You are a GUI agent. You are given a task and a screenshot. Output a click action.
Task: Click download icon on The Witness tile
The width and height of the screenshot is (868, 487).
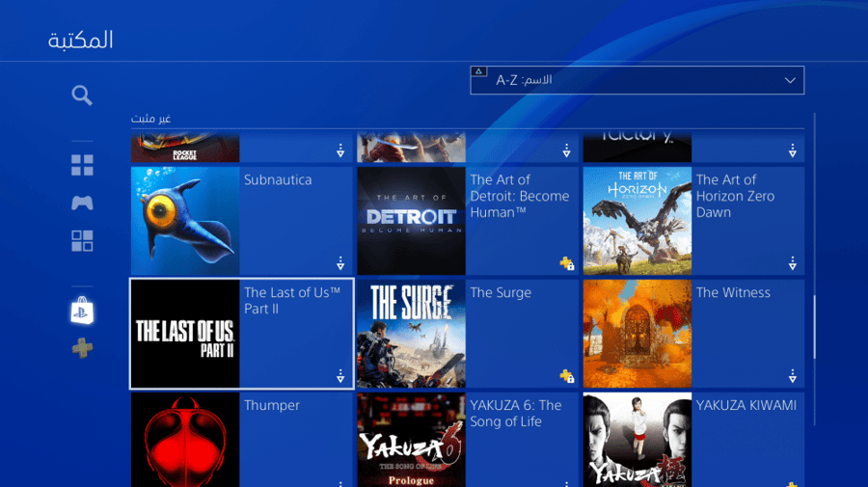792,376
